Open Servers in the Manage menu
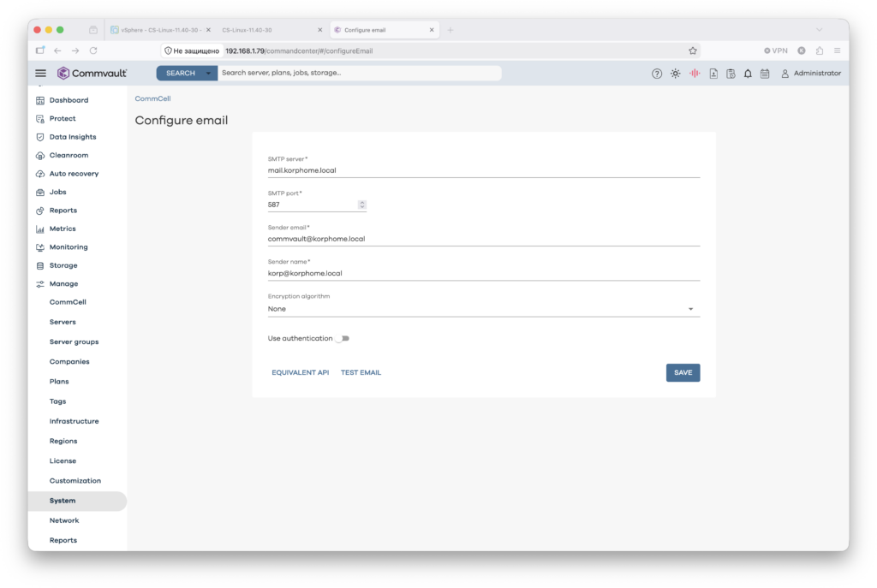Viewport: 877px width, 588px height. [x=63, y=323]
